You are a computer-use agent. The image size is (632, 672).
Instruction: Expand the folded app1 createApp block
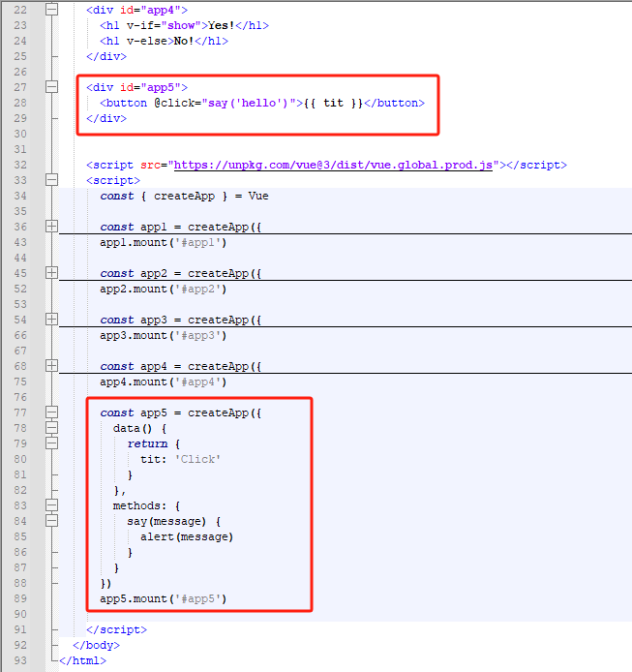(x=52, y=227)
